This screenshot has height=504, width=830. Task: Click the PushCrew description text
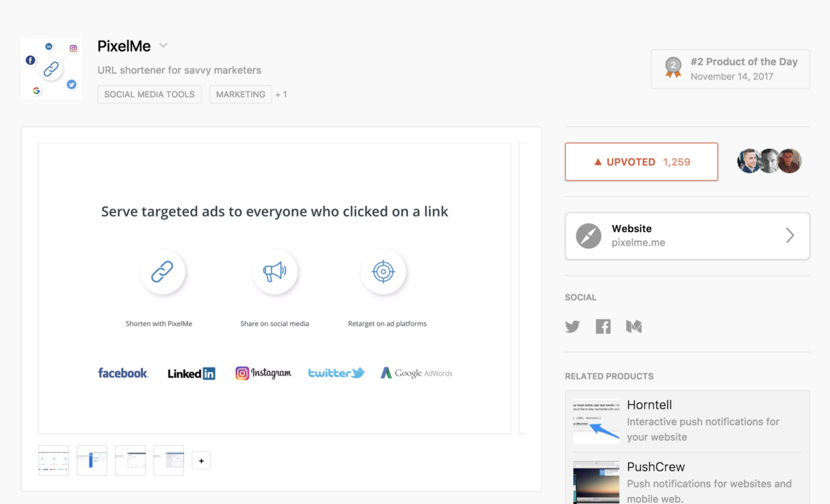(x=709, y=491)
